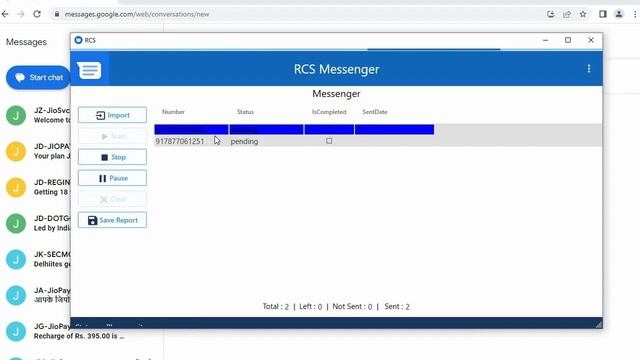Sort by Status column header
Viewport: 640px width, 360px height.
coord(245,111)
